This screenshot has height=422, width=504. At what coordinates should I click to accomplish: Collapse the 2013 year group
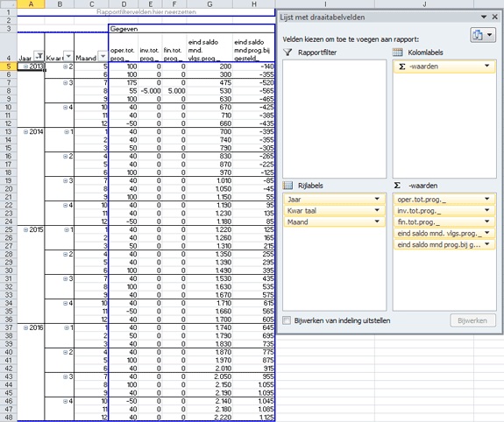(25, 67)
